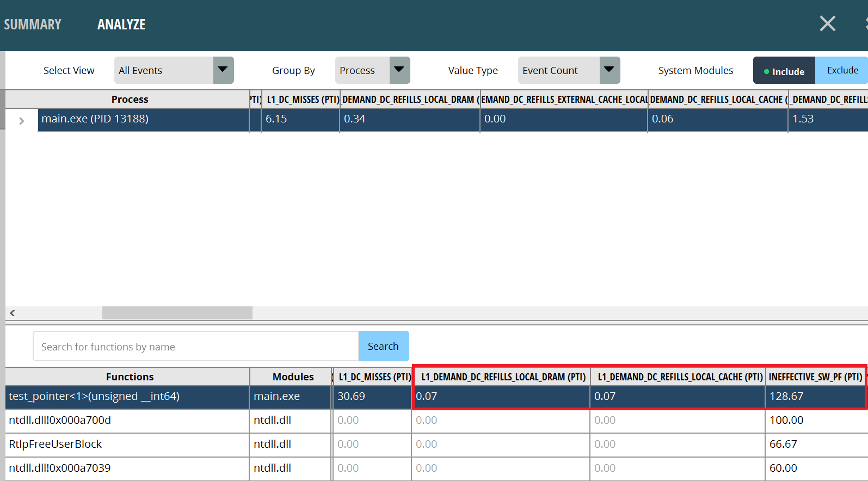Open the ANALYZE tab

[121, 24]
